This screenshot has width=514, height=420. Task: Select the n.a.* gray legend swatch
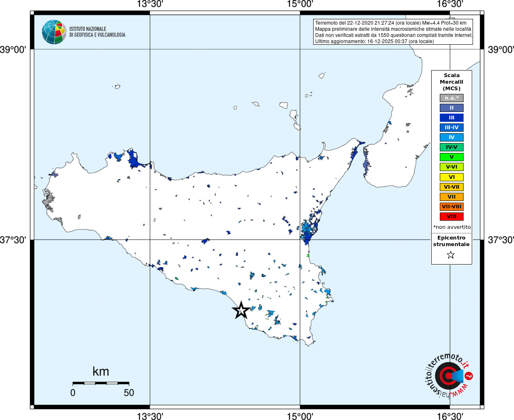452,98
